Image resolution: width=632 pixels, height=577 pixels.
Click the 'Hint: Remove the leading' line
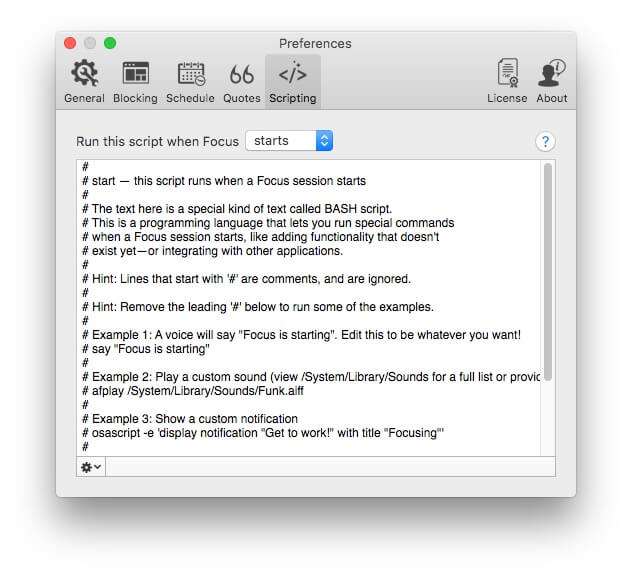(x=258, y=307)
